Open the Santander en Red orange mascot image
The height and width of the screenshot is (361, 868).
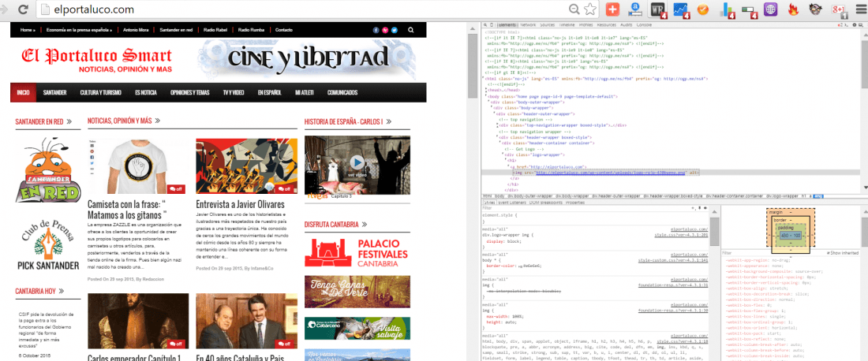[48, 169]
